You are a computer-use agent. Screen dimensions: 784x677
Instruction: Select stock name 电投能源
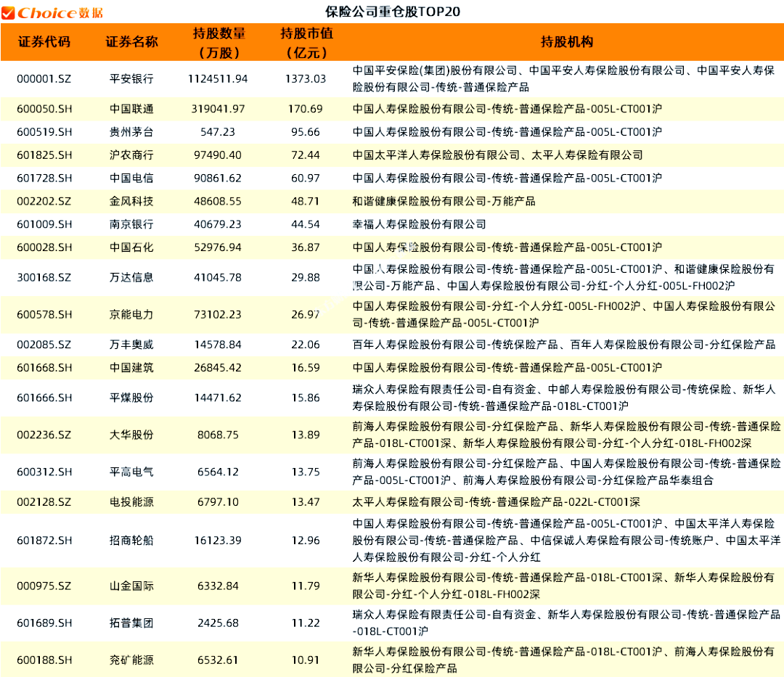[131, 501]
